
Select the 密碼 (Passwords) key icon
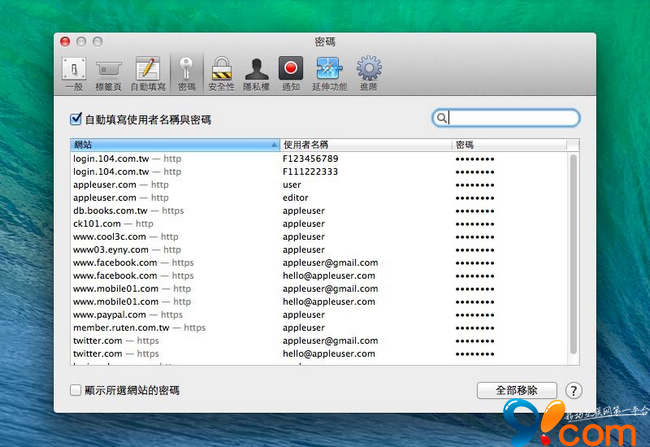coord(186,72)
